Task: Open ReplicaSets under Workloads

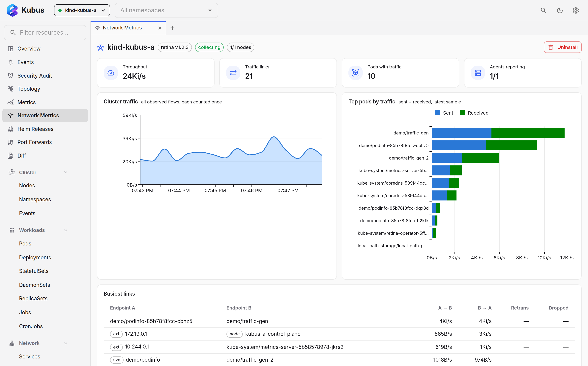Action: click(x=33, y=298)
